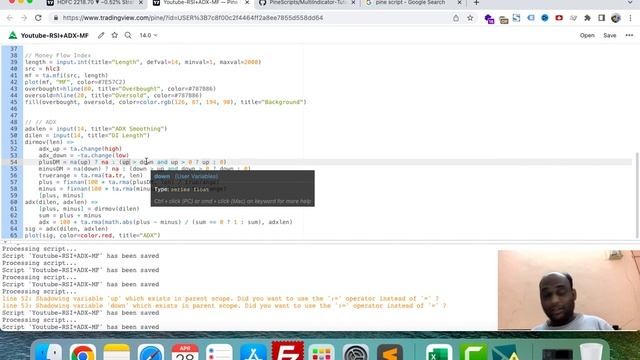The height and width of the screenshot is (360, 640).
Task: Switch to PineScripts/Multiindicator GitHub tab
Action: (x=306, y=3)
